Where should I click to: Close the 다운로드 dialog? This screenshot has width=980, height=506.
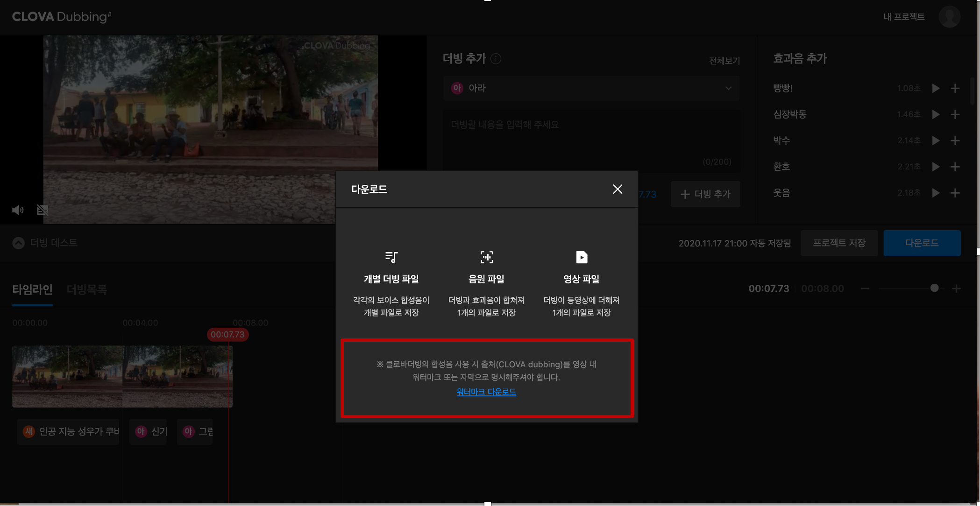tap(618, 189)
